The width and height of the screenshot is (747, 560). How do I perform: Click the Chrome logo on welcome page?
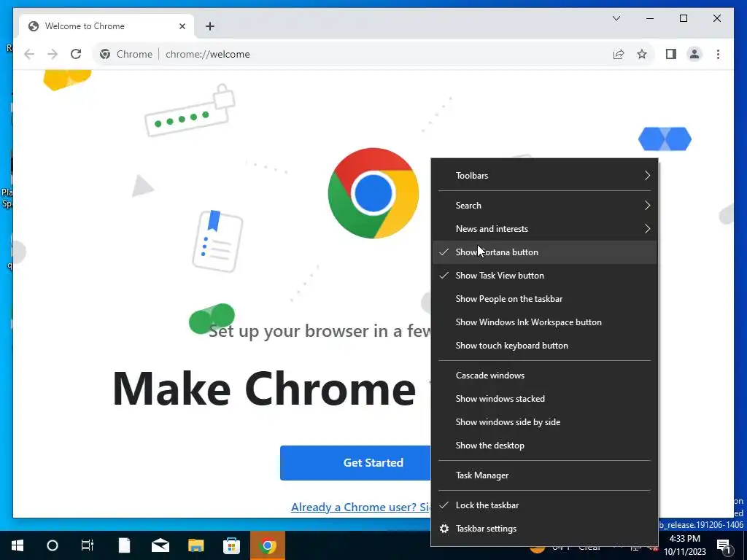pyautogui.click(x=373, y=193)
